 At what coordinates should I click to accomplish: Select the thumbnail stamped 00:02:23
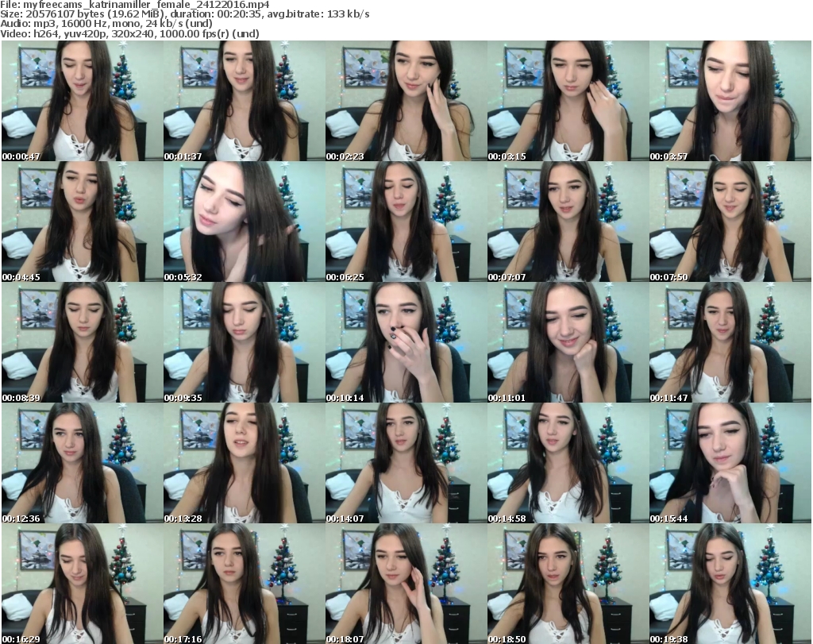click(x=406, y=101)
